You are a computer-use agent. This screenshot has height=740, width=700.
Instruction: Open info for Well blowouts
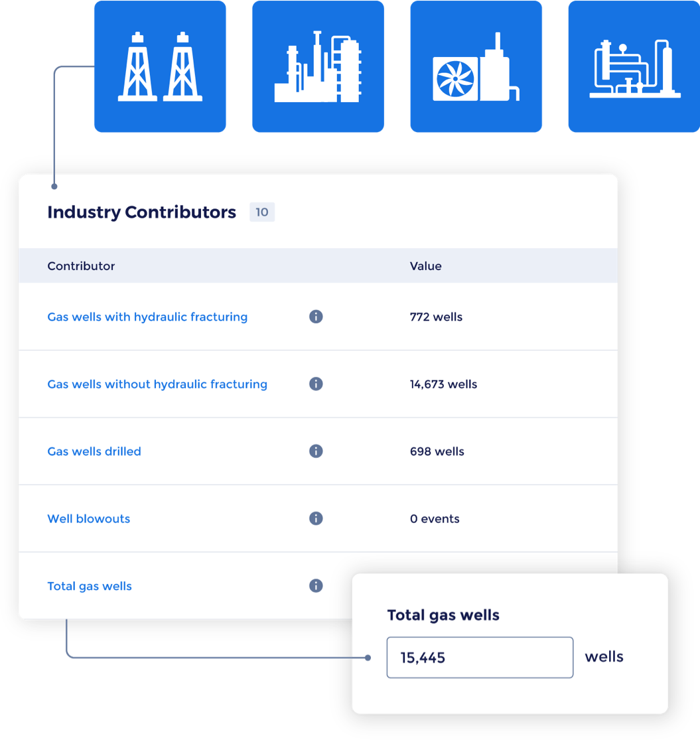click(316, 518)
